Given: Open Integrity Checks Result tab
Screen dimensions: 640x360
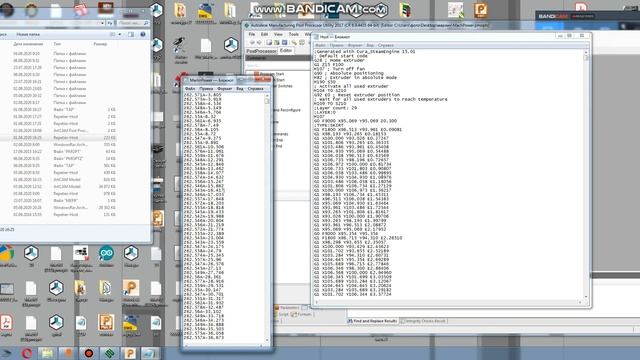Looking at the screenshot, I should 423,321.
